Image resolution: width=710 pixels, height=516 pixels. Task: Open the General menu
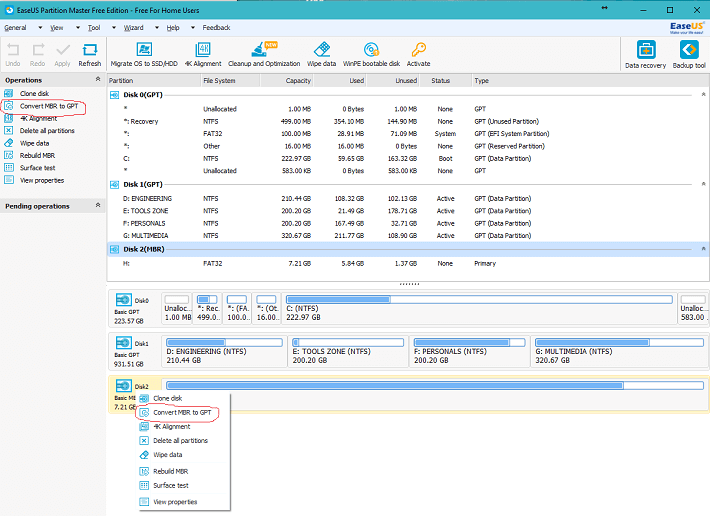coord(15,28)
